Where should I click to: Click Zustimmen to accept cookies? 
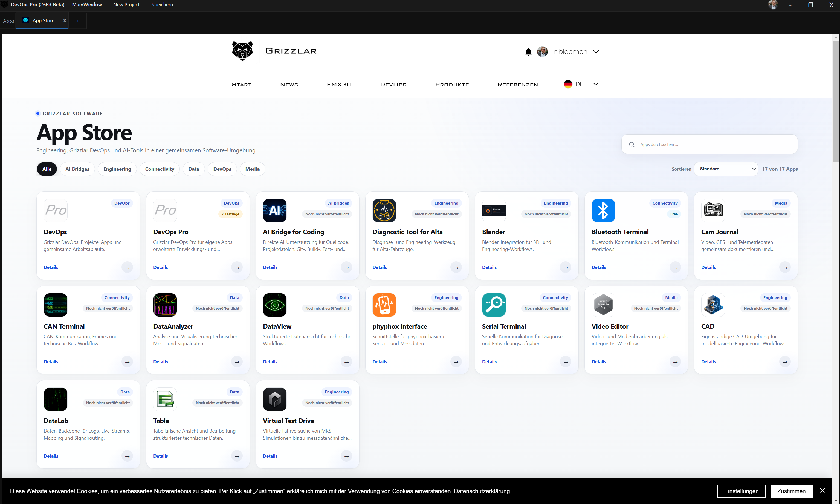click(x=791, y=491)
